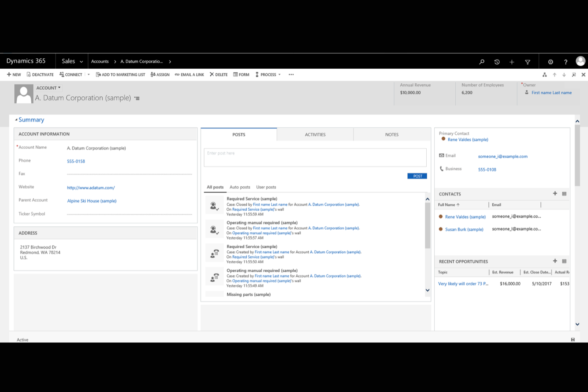588x392 pixels.
Task: Open the Settings gear
Action: pyautogui.click(x=551, y=62)
